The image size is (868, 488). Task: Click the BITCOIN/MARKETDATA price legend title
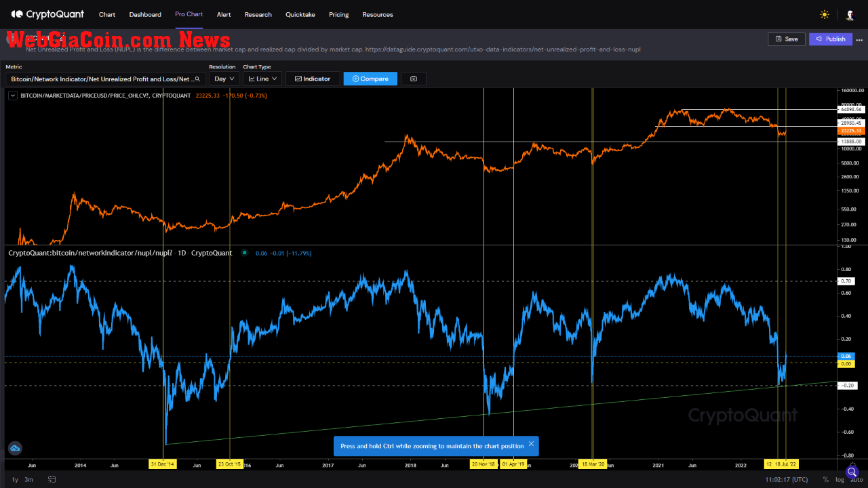tap(105, 96)
